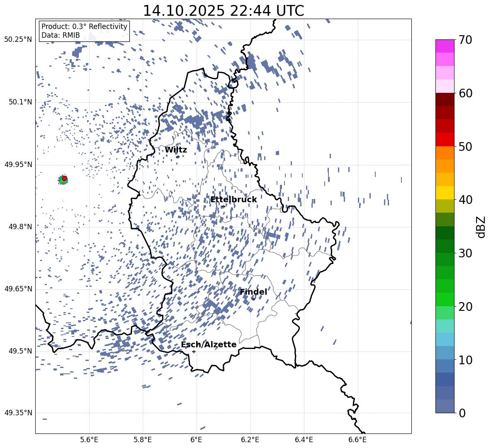Screen dimensions: 491x448
Task: Click the colorbar tick label 60
Action: pyautogui.click(x=465, y=93)
